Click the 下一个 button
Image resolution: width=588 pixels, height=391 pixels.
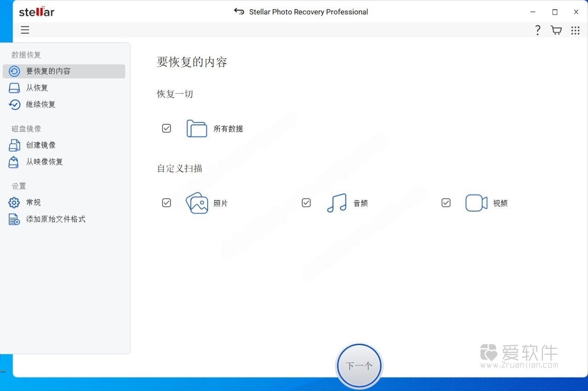(359, 366)
